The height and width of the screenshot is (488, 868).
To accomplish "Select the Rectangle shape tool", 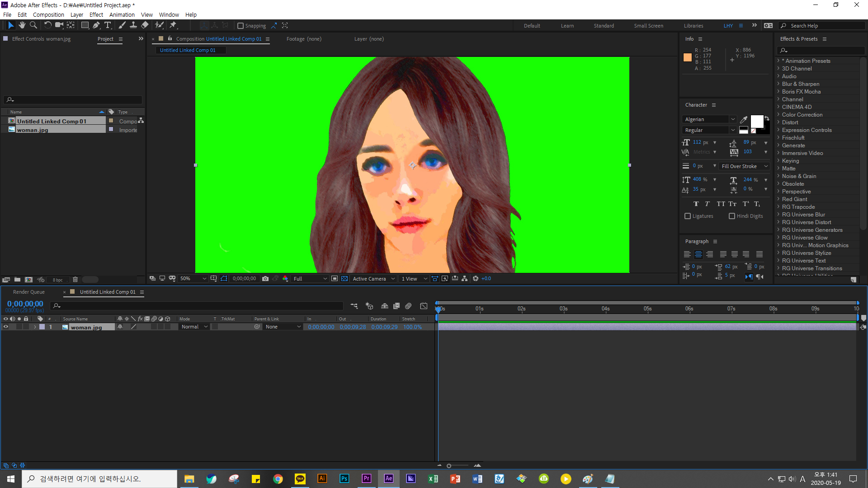I will click(85, 25).
